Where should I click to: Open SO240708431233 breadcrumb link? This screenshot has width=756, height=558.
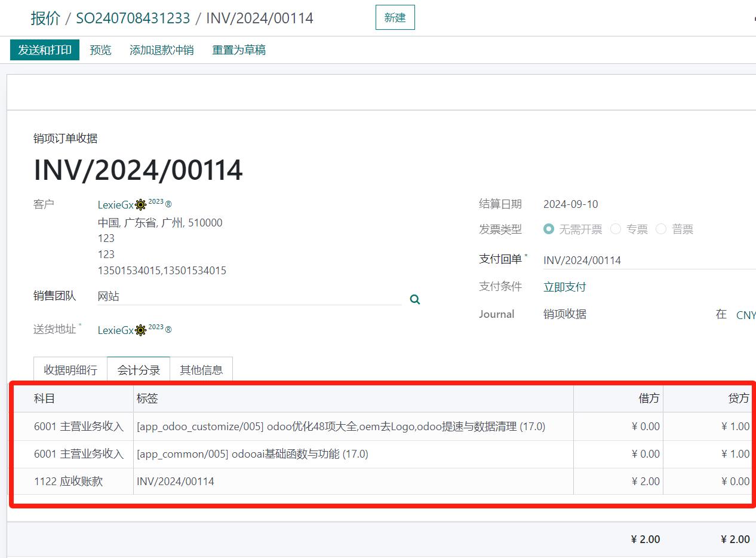pyautogui.click(x=133, y=18)
